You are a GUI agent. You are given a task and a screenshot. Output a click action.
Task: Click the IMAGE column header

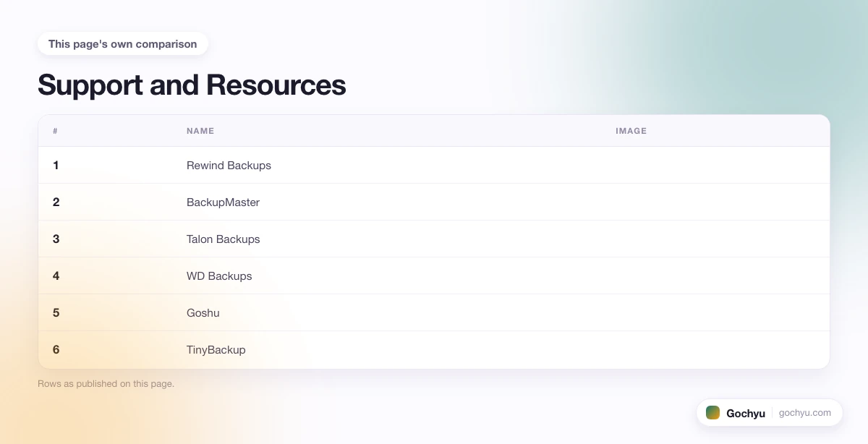[x=631, y=131]
